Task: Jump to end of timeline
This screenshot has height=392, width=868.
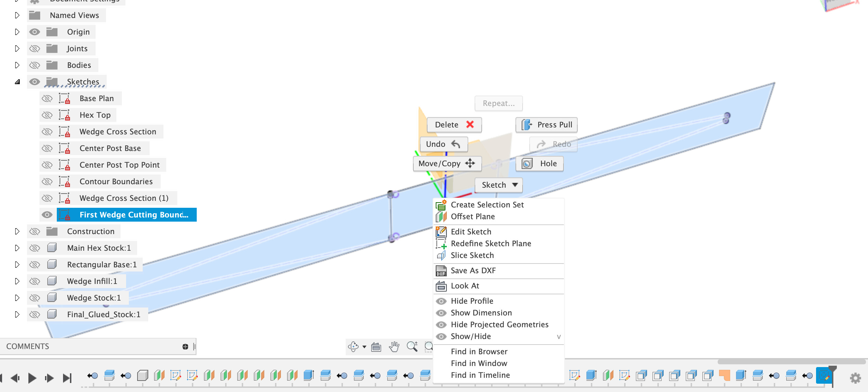Action: (x=67, y=378)
